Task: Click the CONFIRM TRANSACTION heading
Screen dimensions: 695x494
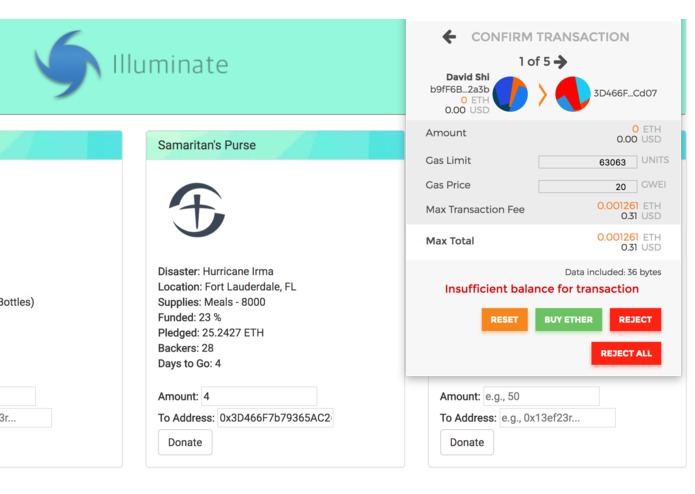Action: [x=550, y=37]
